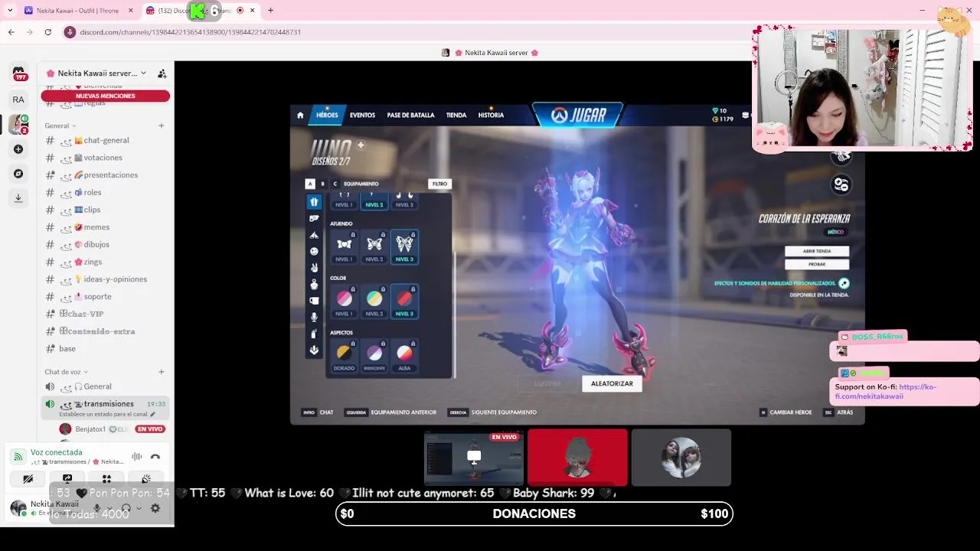The width and height of the screenshot is (980, 551).
Task: Select loadout B
Action: tap(322, 184)
